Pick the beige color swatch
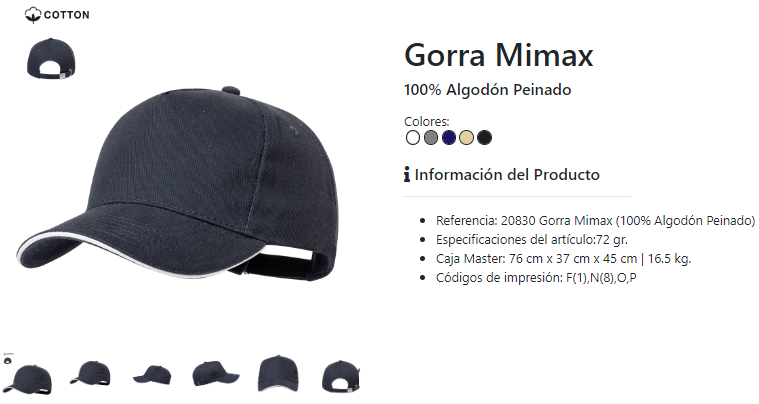The width and height of the screenshot is (759, 404). pos(467,138)
